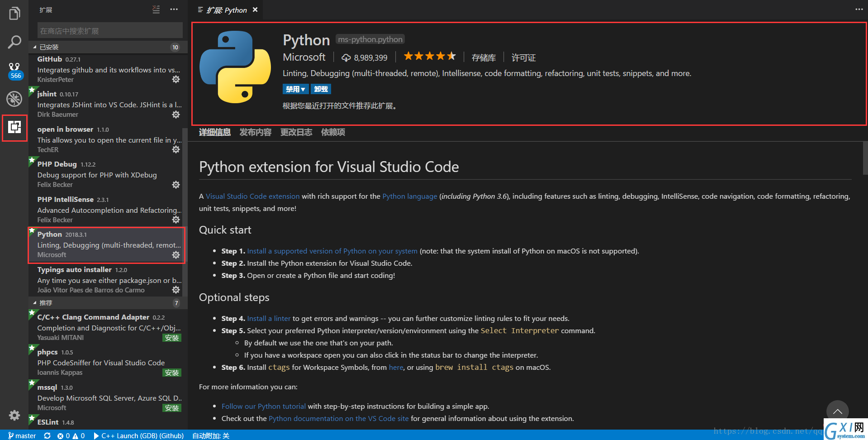Open the Disable dropdown for Python extension
This screenshot has width=868, height=440.
tap(296, 89)
